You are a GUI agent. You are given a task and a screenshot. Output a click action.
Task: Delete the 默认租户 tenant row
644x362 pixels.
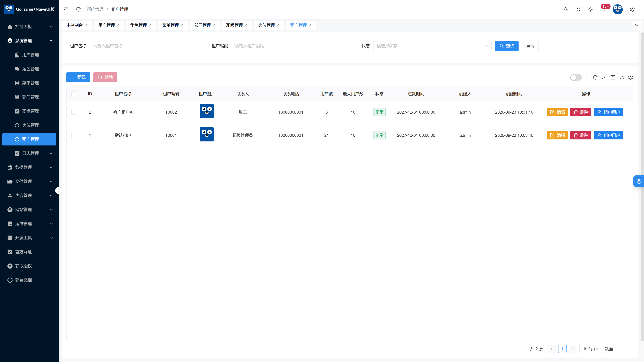pyautogui.click(x=580, y=135)
